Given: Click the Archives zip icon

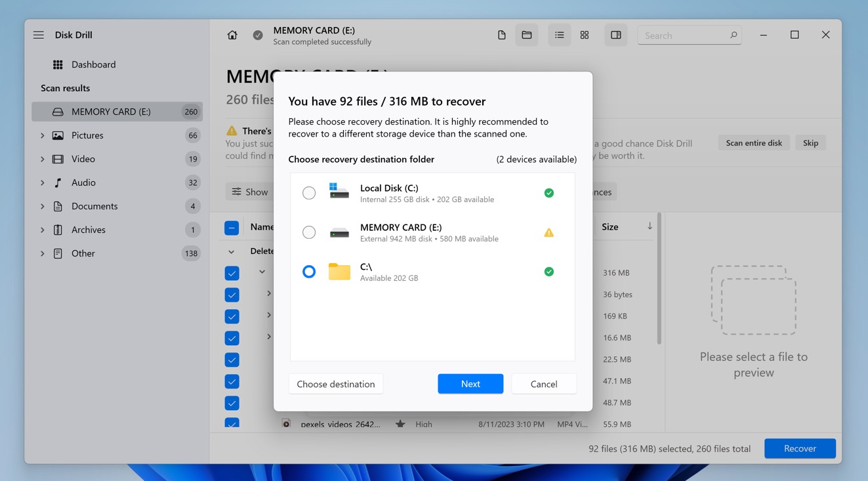Looking at the screenshot, I should (x=58, y=230).
